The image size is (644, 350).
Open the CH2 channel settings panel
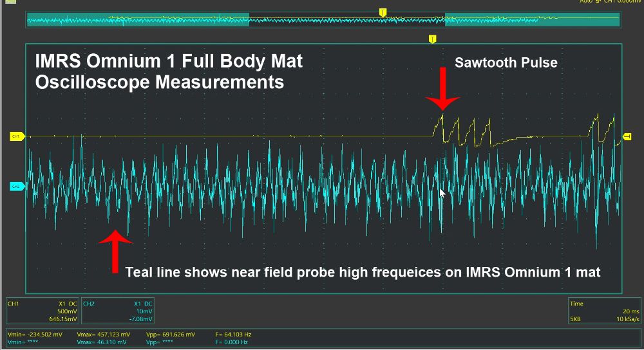tap(118, 311)
